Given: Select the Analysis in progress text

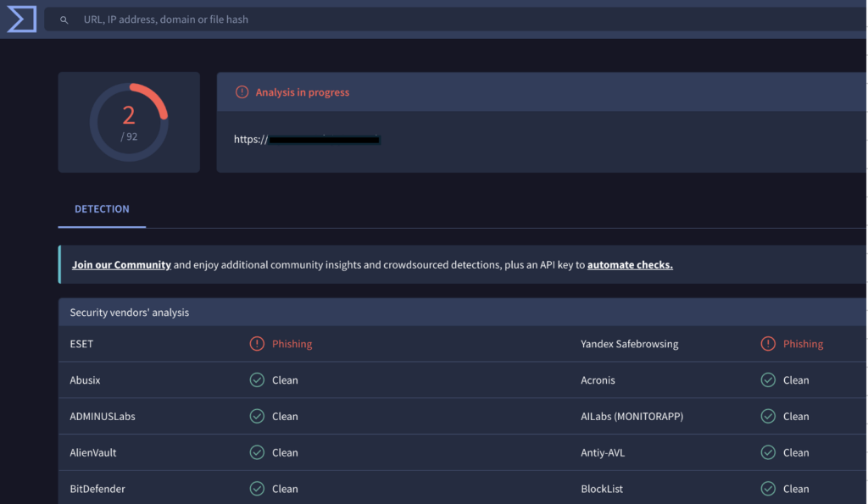Looking at the screenshot, I should [303, 92].
